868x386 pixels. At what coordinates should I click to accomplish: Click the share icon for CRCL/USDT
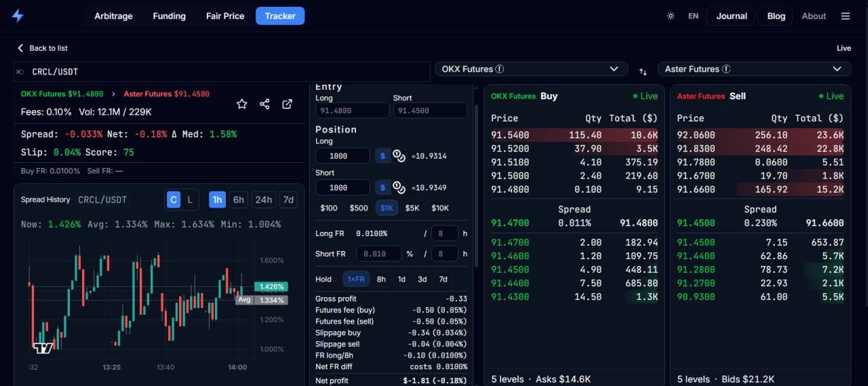pyautogui.click(x=264, y=104)
